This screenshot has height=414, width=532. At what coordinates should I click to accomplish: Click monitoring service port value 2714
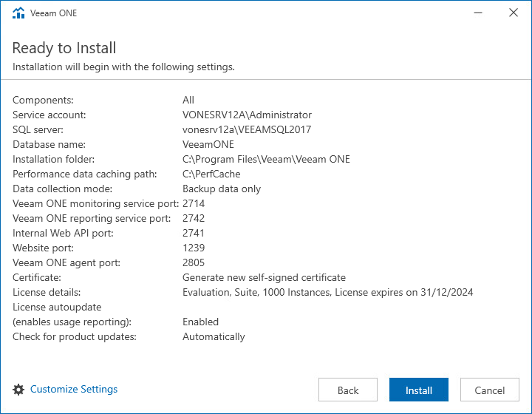pos(194,203)
